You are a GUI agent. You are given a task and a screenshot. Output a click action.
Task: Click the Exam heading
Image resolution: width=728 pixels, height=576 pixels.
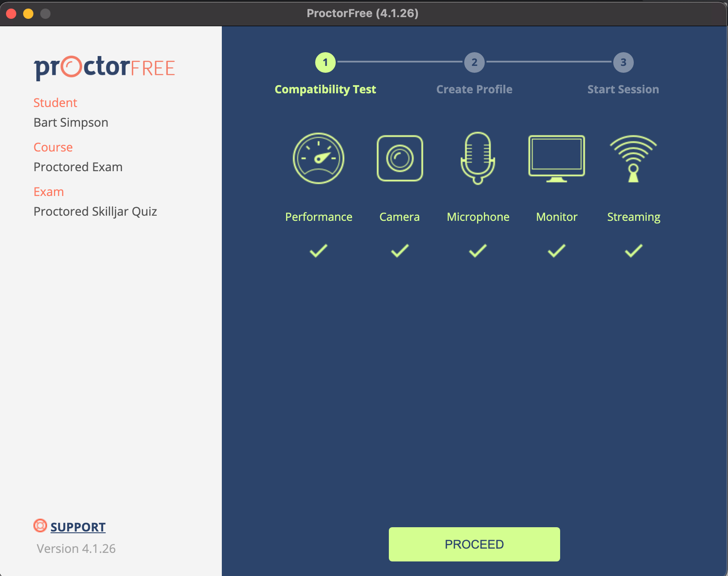(x=49, y=192)
